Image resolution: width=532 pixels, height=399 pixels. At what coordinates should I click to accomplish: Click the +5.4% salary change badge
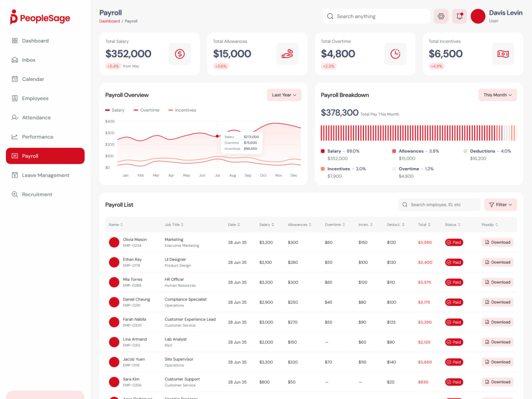point(113,66)
